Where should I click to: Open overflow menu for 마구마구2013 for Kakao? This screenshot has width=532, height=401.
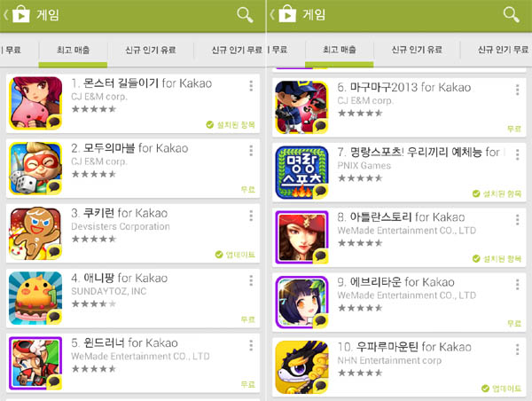518,90
